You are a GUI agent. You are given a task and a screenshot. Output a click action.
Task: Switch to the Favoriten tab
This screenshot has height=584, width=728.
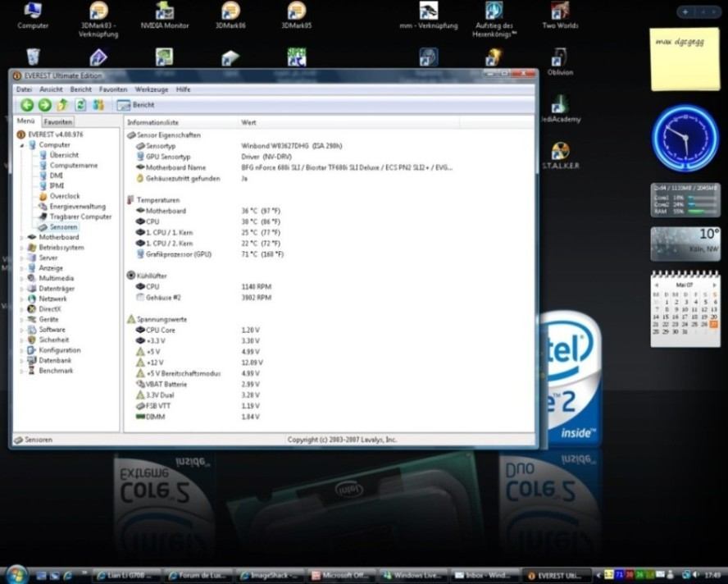pos(58,121)
